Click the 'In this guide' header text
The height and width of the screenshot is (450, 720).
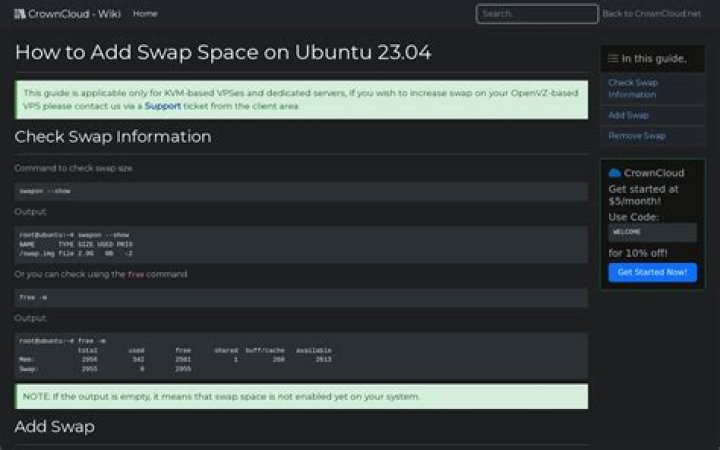(x=654, y=59)
